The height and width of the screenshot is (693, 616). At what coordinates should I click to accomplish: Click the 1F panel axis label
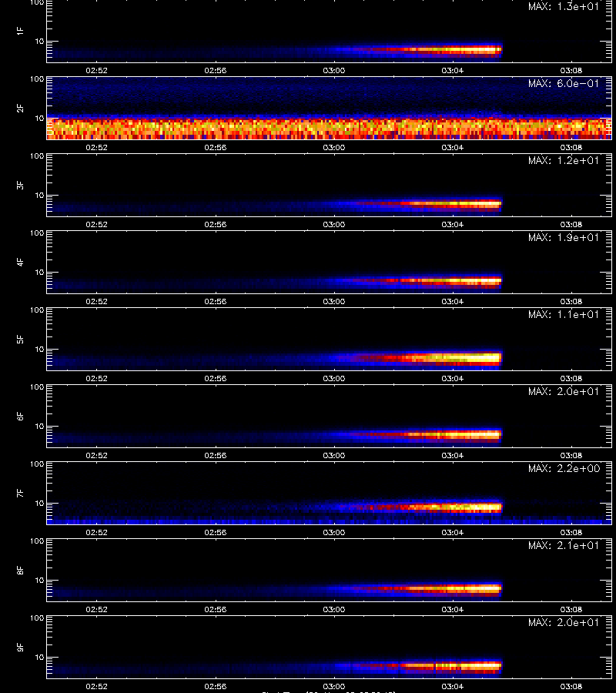(x=20, y=31)
